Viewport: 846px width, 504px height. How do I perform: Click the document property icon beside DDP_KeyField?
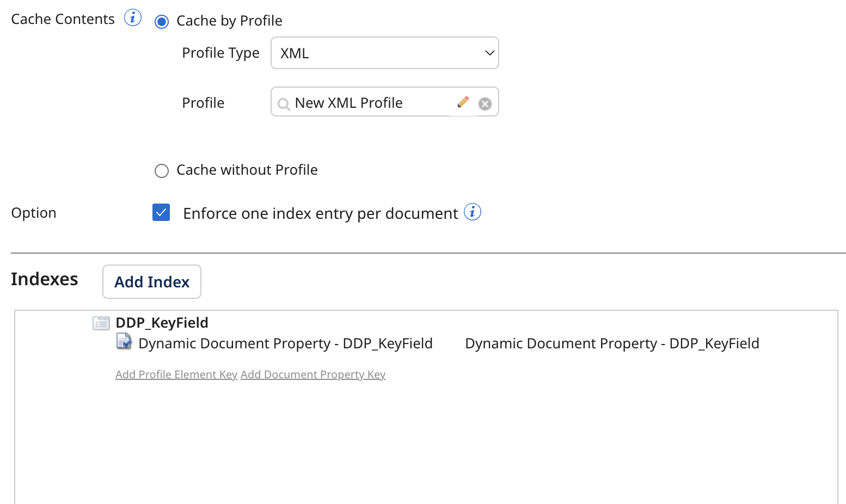point(124,342)
